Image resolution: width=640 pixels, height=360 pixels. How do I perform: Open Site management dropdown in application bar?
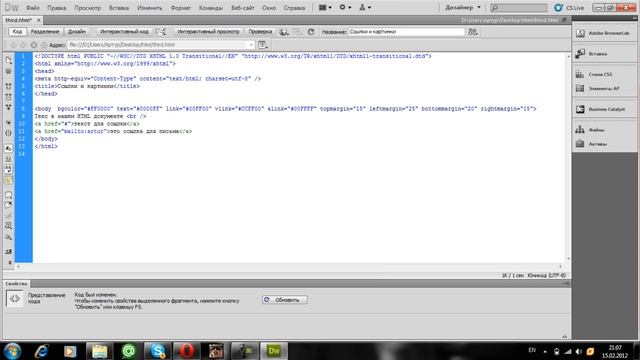(365, 7)
